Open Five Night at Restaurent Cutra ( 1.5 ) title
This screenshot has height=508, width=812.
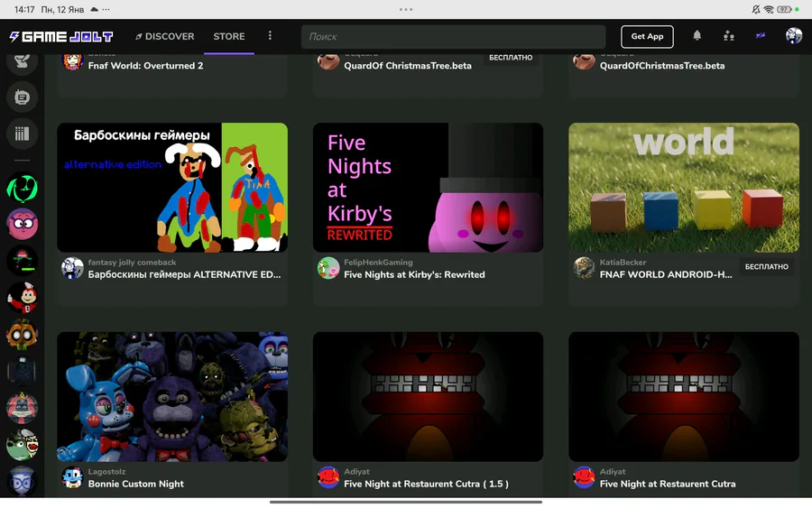(x=426, y=484)
